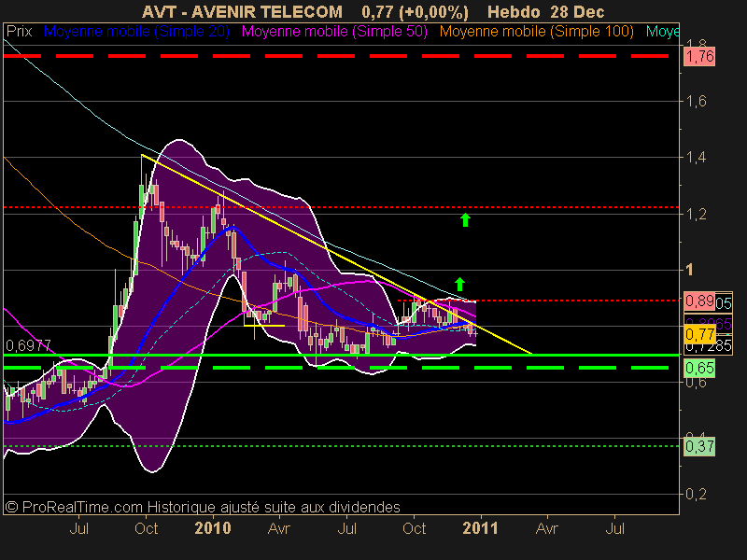Click the Avr axis label following 2010
This screenshot has height=560, width=747.
[x=279, y=528]
